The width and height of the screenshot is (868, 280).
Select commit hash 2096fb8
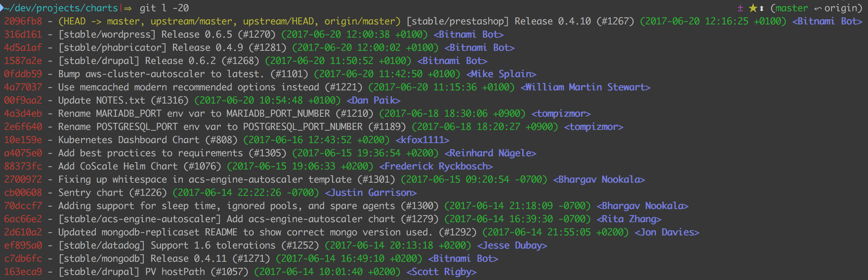point(23,21)
